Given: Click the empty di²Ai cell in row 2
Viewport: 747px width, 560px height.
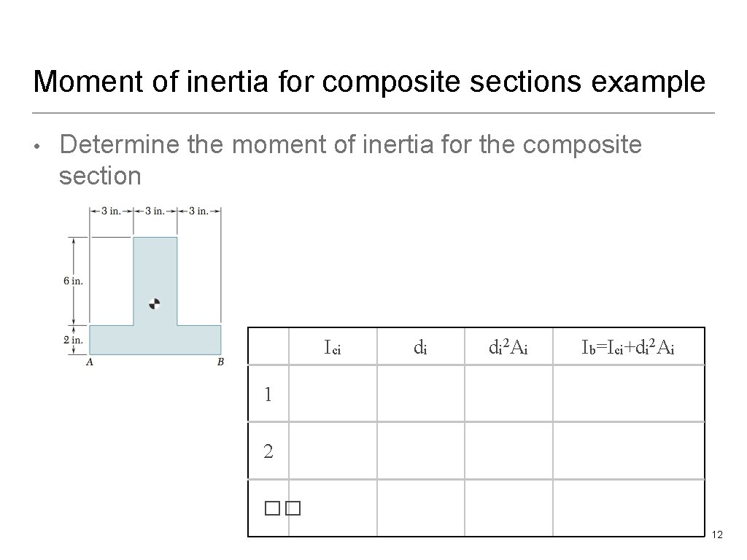Looking at the screenshot, I should [x=508, y=451].
